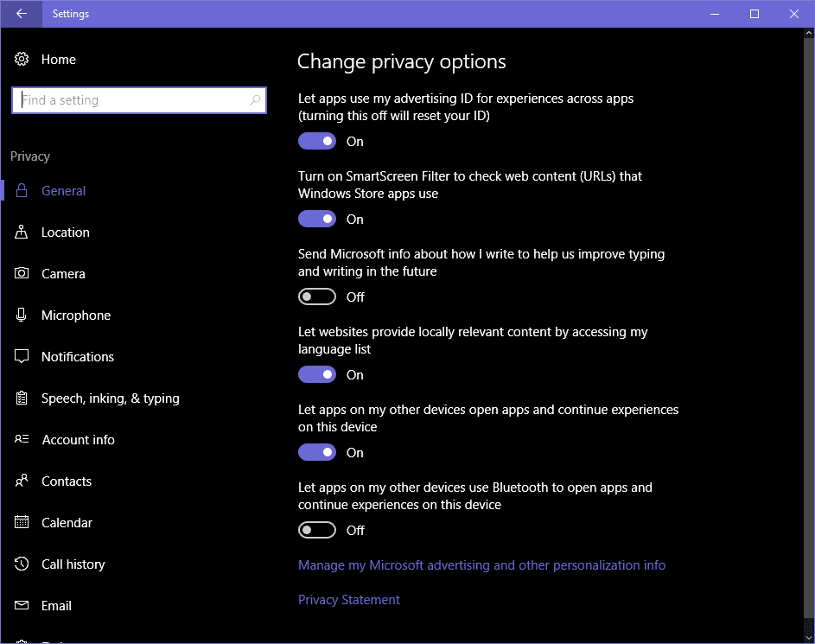Open Calendar privacy settings

[67, 522]
